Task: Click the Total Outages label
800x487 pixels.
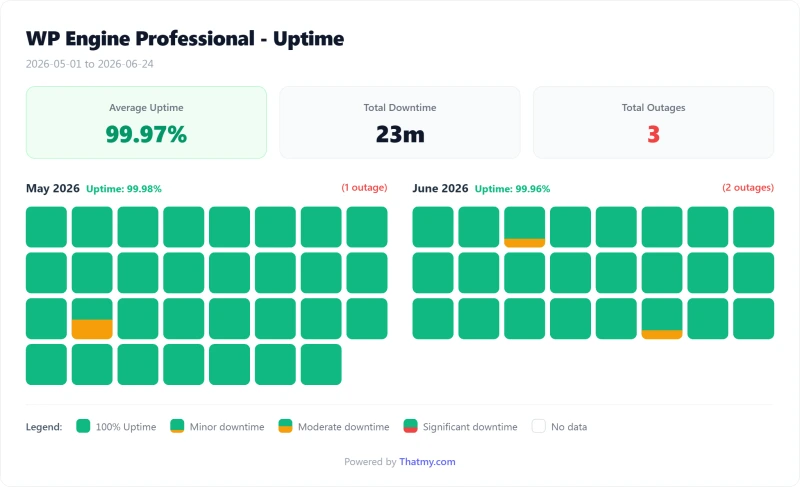Action: [653, 108]
